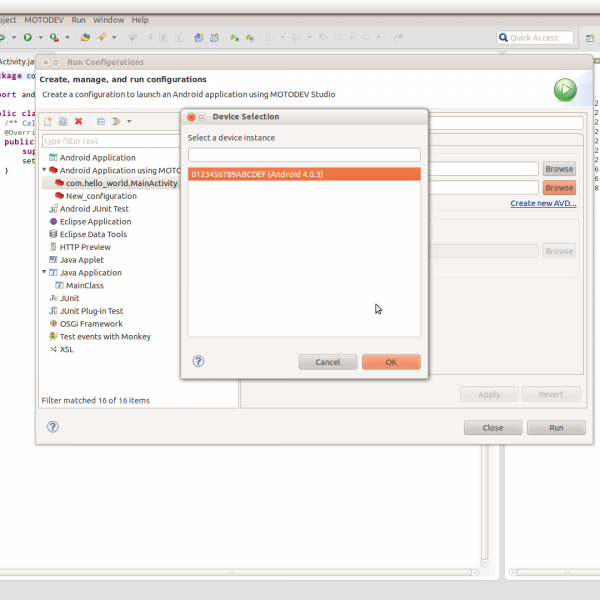Click the Run button in Run Configurations
Viewport: 600px width, 600px height.
click(556, 427)
